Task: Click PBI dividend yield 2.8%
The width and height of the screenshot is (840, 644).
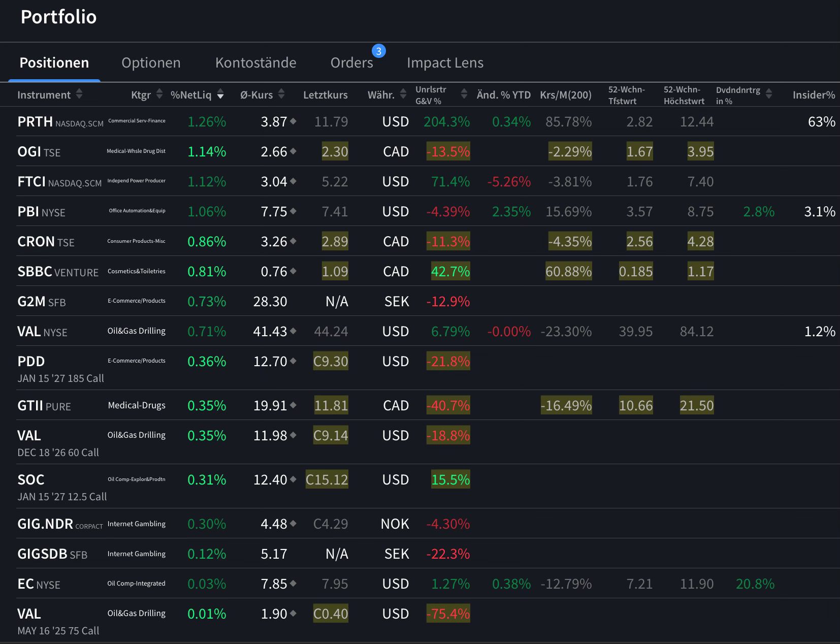Action: point(759,212)
